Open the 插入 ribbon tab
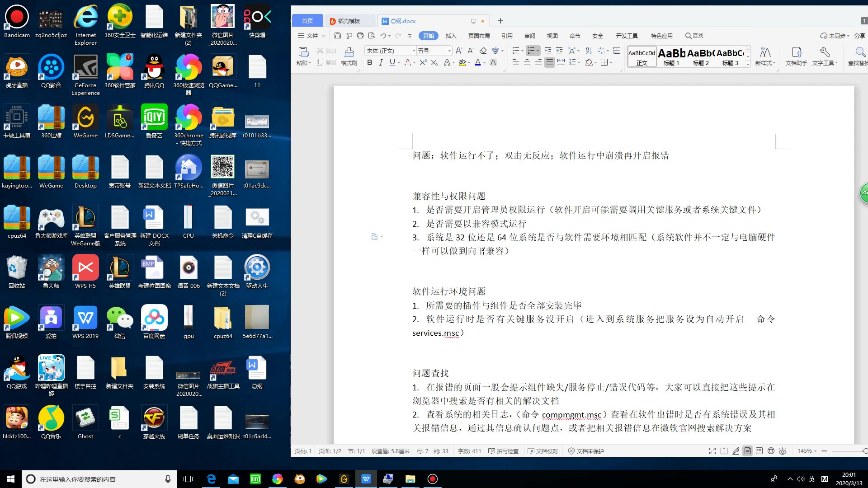The width and height of the screenshot is (868, 488). pos(451,36)
